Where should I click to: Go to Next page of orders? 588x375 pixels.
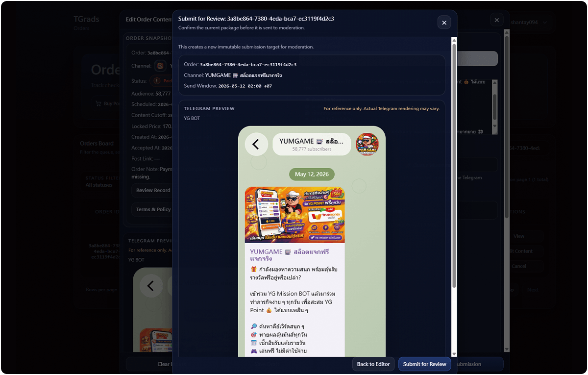click(x=533, y=290)
